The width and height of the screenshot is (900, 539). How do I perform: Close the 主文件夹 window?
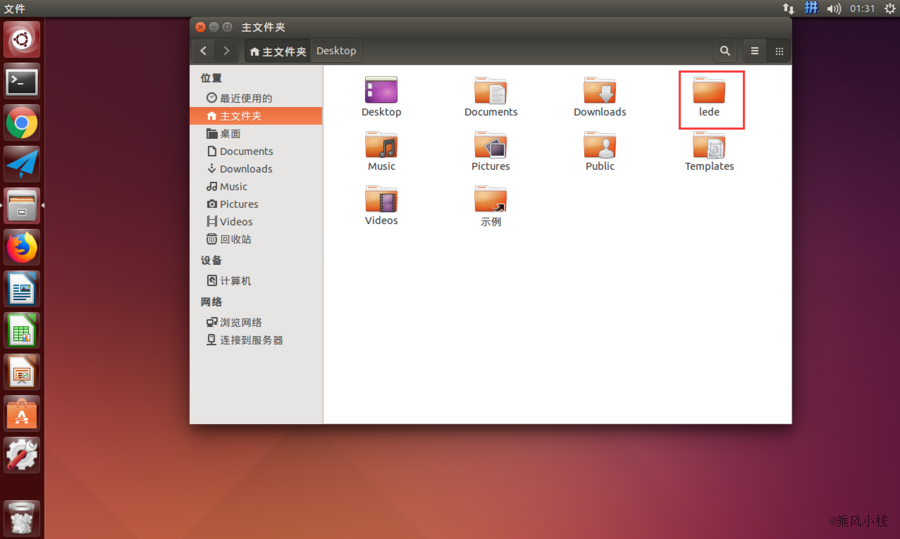click(x=200, y=27)
